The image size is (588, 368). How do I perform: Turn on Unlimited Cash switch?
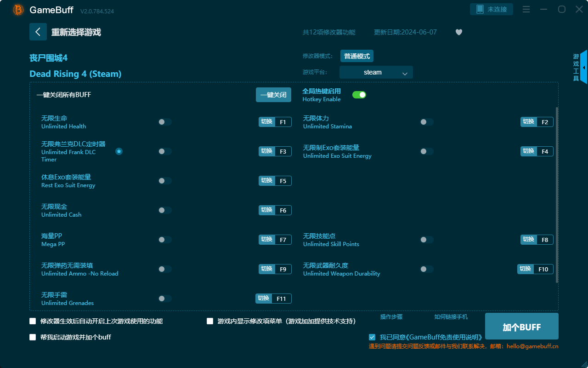coord(165,210)
